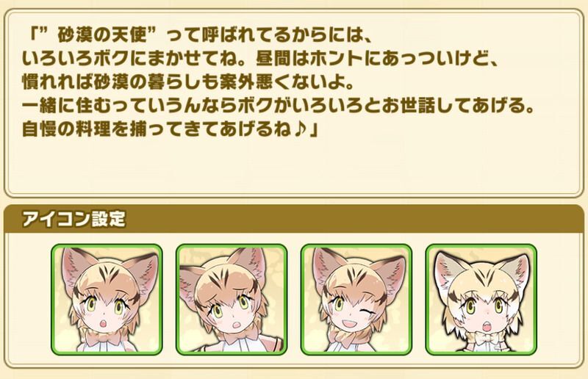This screenshot has height=379, width=588.
Task: Click the character profile description text box
Action: coord(294,103)
